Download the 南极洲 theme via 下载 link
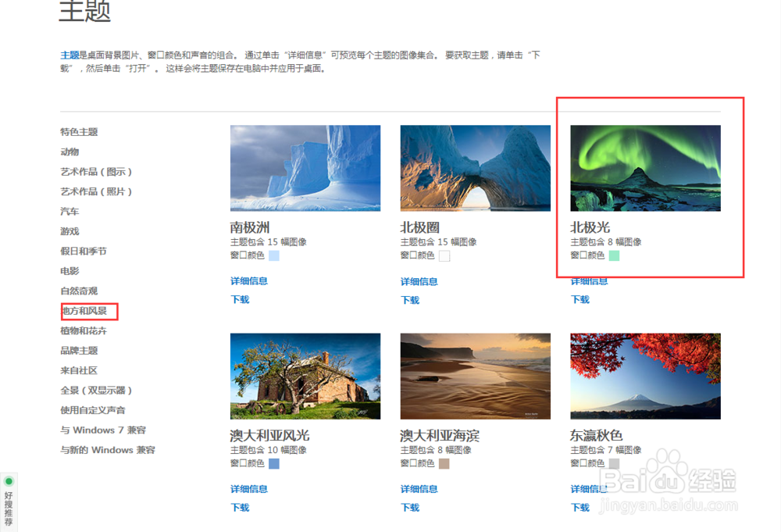This screenshot has width=781, height=532. pos(239,300)
